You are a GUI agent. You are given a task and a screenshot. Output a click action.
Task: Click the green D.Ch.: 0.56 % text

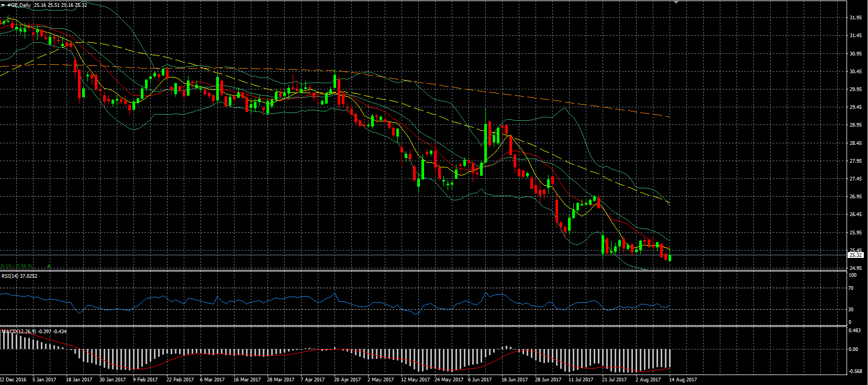(x=17, y=266)
